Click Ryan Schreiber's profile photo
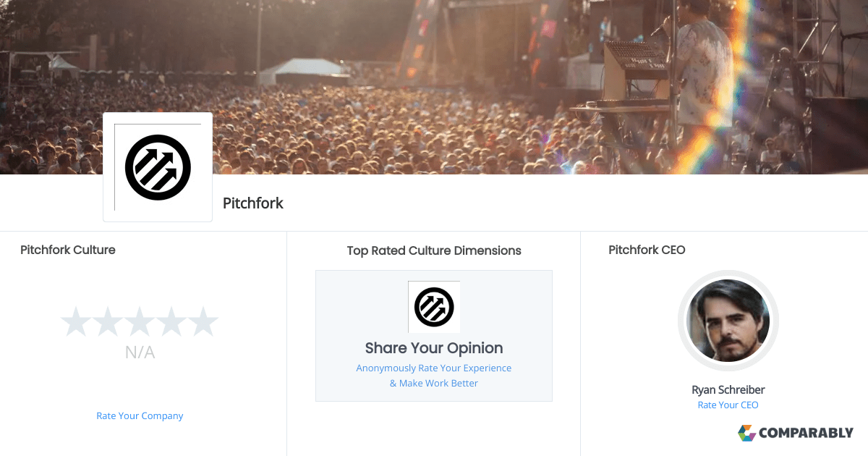The width and height of the screenshot is (868, 456). (728, 321)
